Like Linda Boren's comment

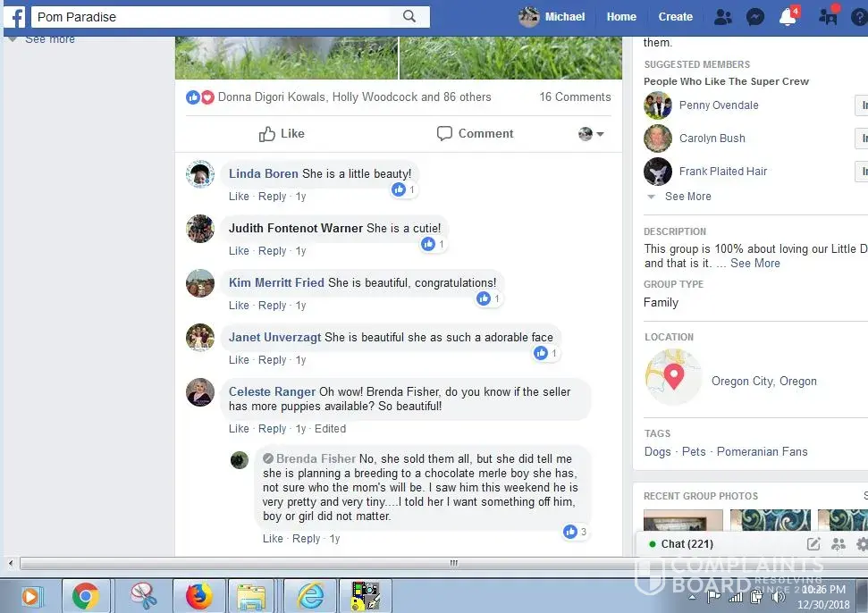point(239,197)
